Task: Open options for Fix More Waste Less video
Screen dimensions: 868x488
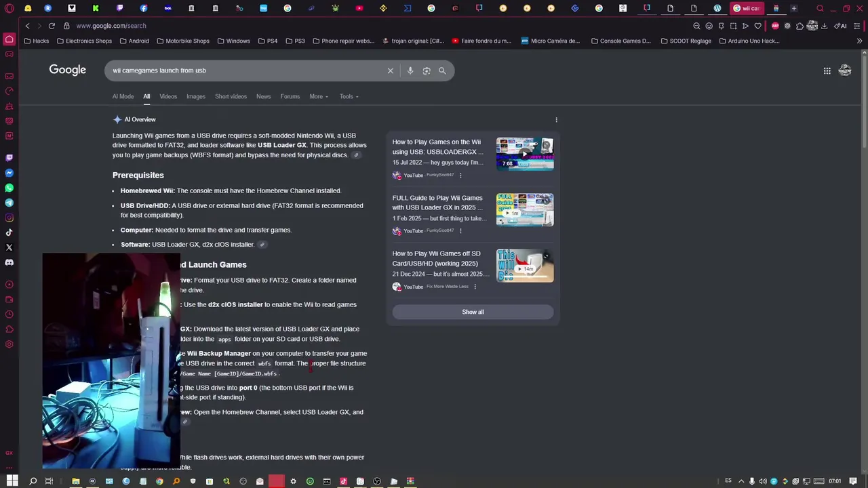Action: pos(475,287)
